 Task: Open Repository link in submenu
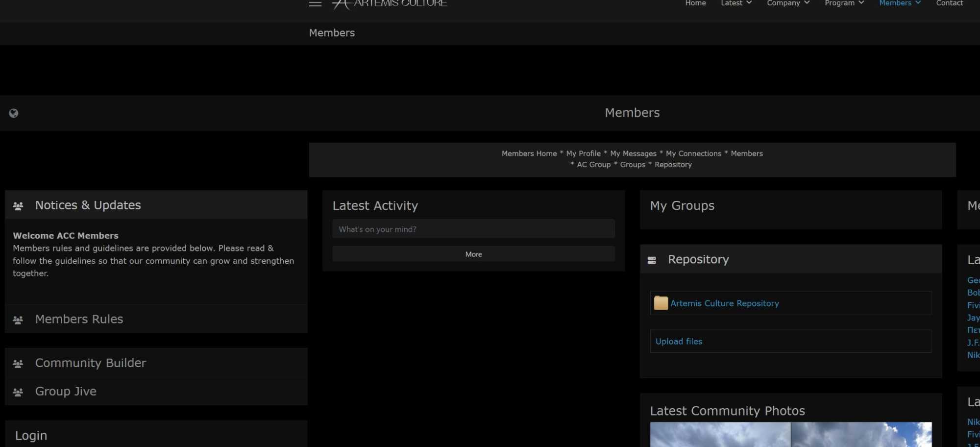pos(673,165)
